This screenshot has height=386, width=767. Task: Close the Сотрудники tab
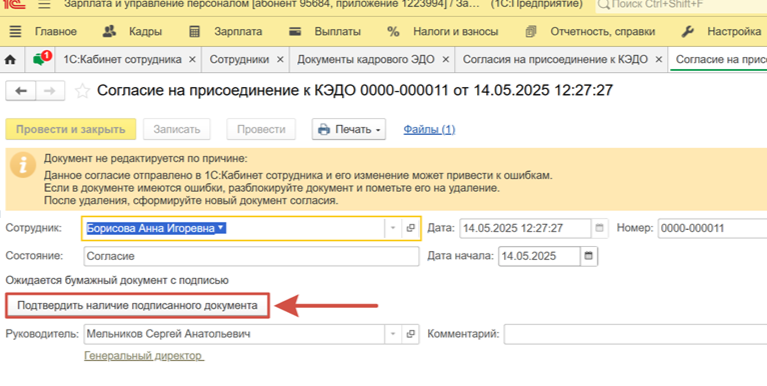coord(280,60)
